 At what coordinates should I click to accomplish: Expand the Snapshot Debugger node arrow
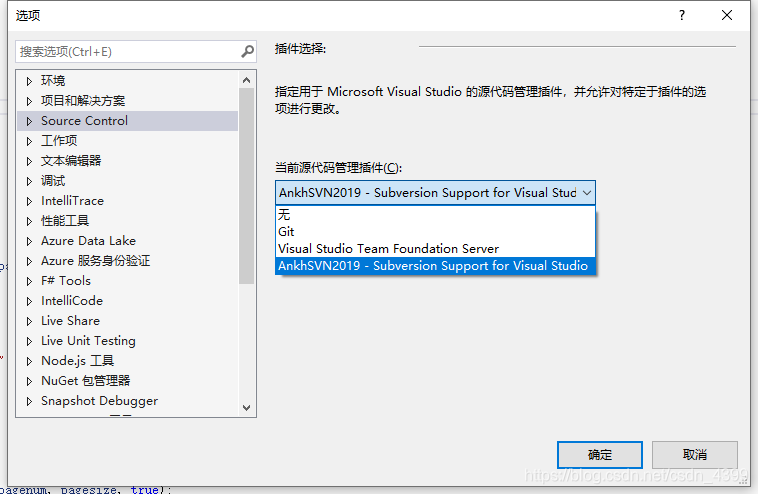click(x=29, y=401)
